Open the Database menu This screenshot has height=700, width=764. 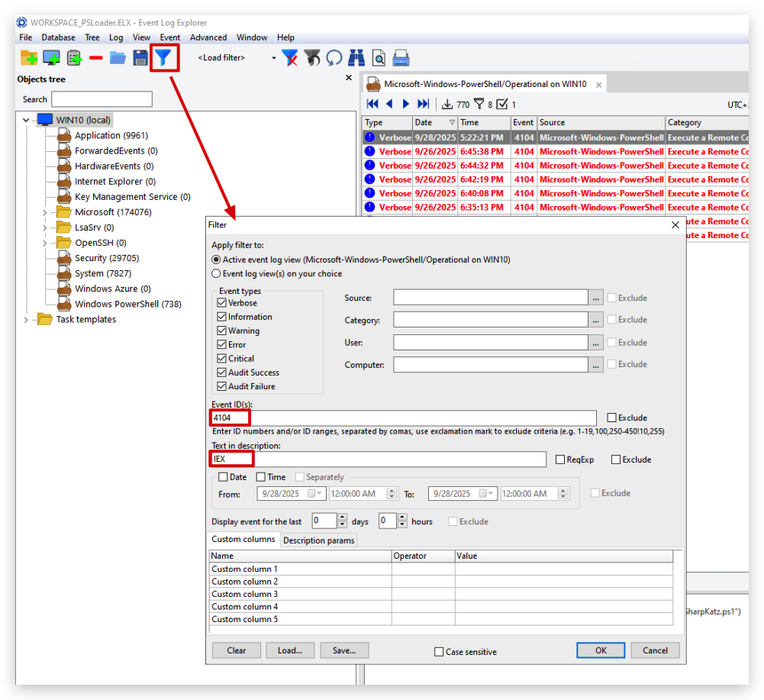pyautogui.click(x=59, y=37)
